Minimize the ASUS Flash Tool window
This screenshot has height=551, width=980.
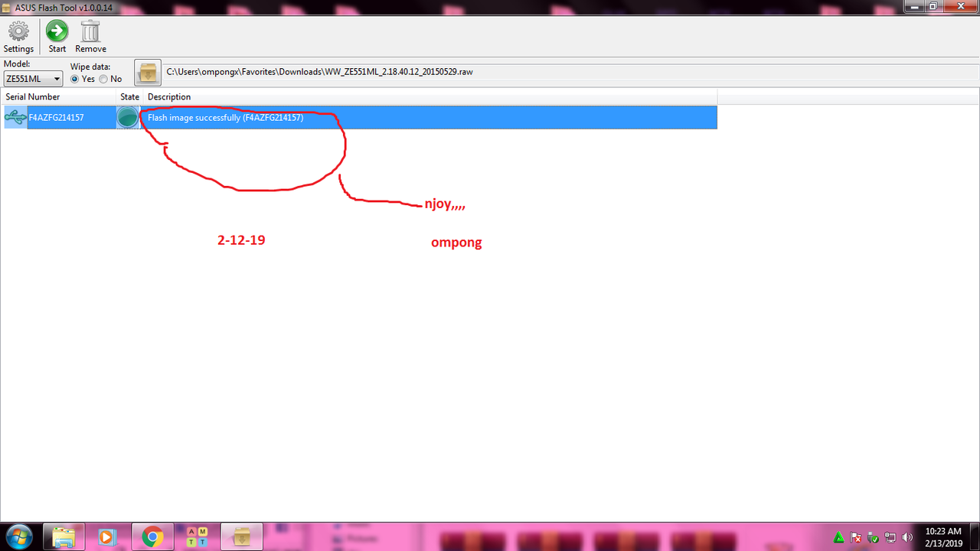915,6
